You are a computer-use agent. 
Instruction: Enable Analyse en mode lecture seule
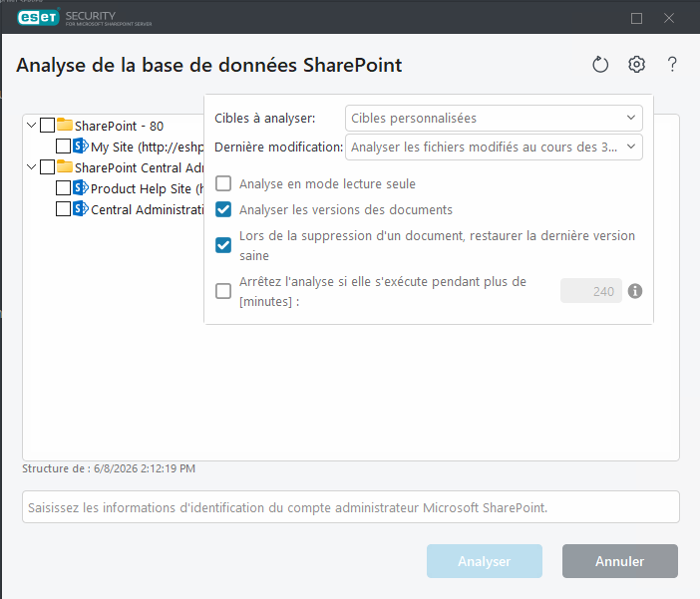pyautogui.click(x=223, y=183)
